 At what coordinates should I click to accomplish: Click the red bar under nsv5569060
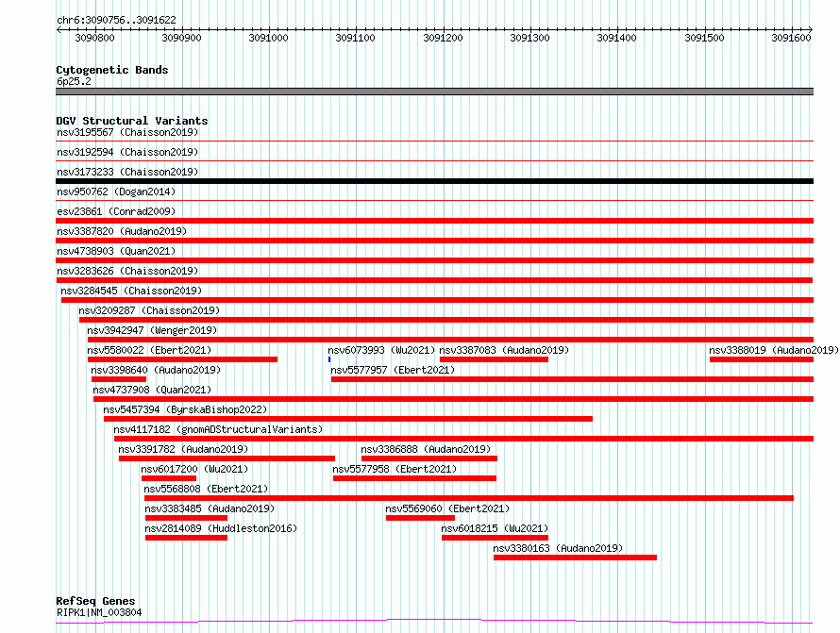[x=421, y=518]
